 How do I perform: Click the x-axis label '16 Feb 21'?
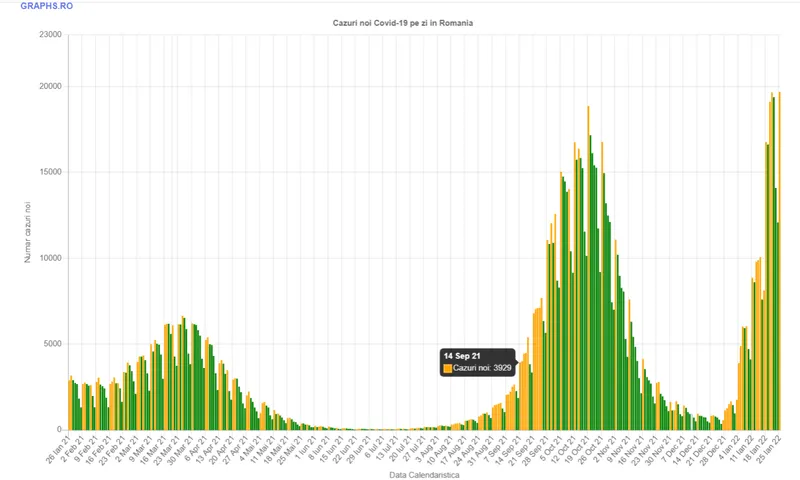point(98,449)
